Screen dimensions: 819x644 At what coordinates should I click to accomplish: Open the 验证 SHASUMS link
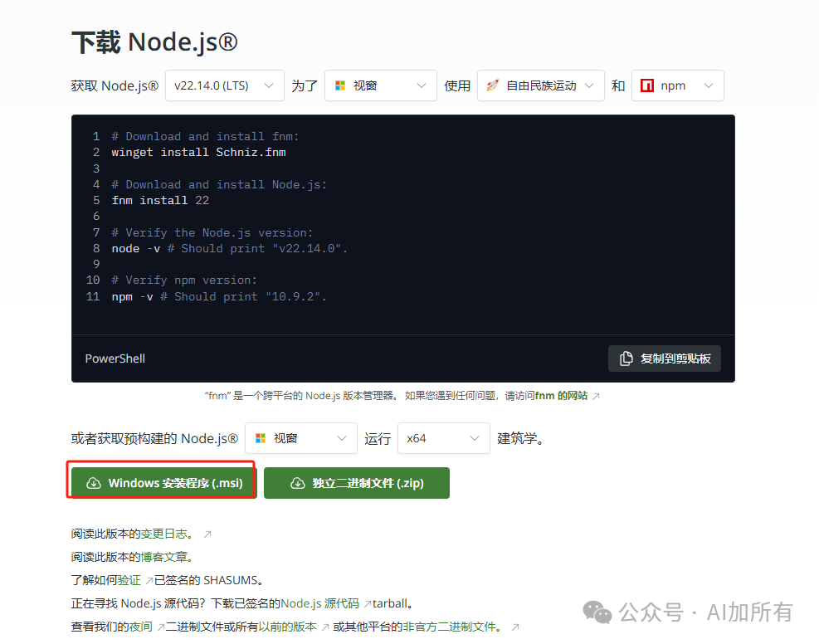[129, 580]
